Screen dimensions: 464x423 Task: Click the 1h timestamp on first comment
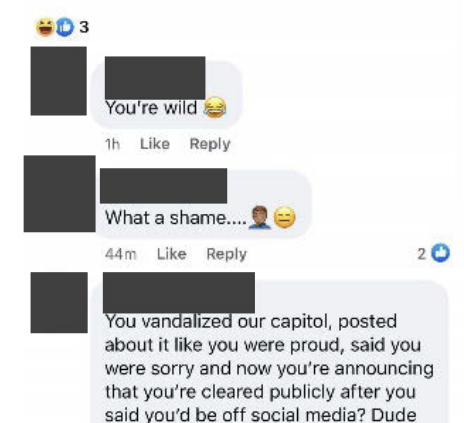point(112,144)
